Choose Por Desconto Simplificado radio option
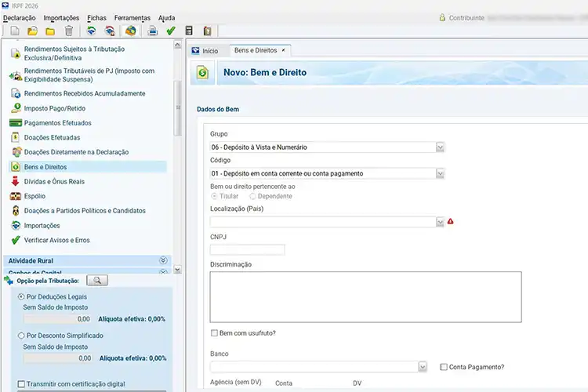 (21, 336)
